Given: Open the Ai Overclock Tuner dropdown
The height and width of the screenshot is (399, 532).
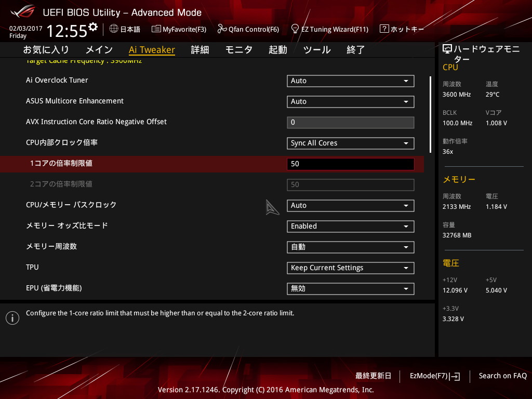Looking at the screenshot, I should (x=351, y=81).
